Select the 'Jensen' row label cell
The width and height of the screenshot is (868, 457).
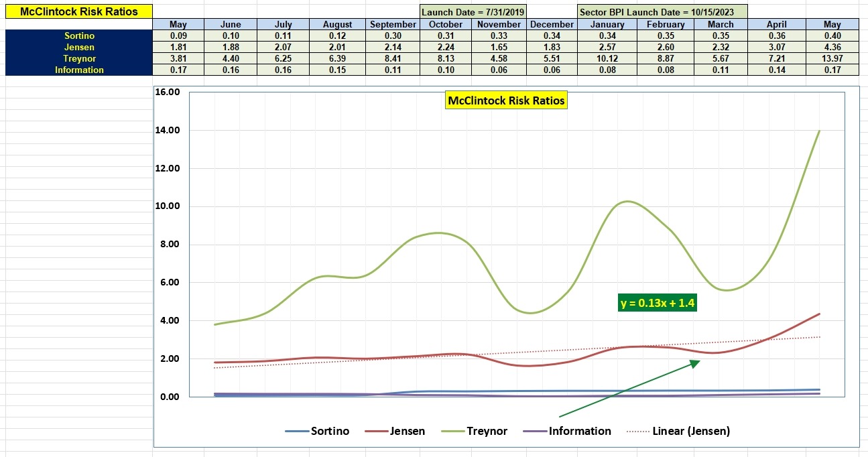79,47
